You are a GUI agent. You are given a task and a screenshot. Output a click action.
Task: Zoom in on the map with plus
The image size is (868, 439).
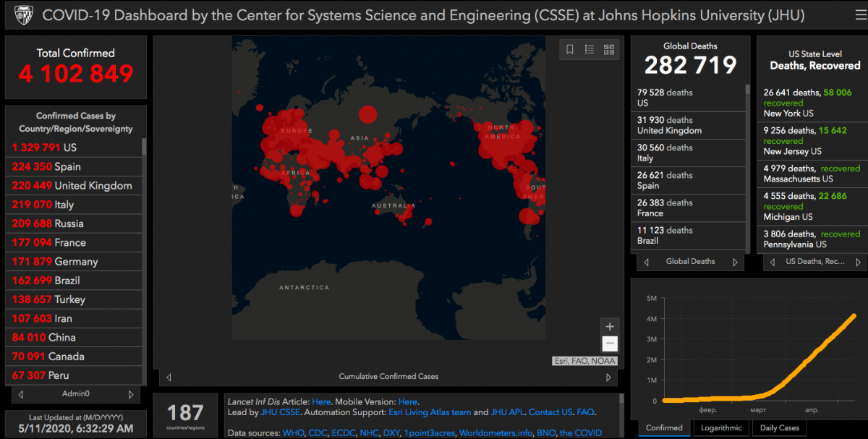pos(610,327)
